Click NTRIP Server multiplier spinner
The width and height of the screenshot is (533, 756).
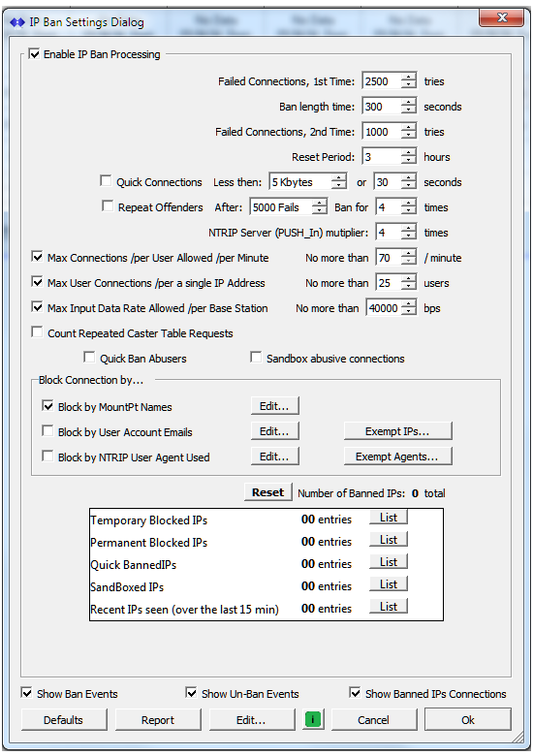click(409, 232)
